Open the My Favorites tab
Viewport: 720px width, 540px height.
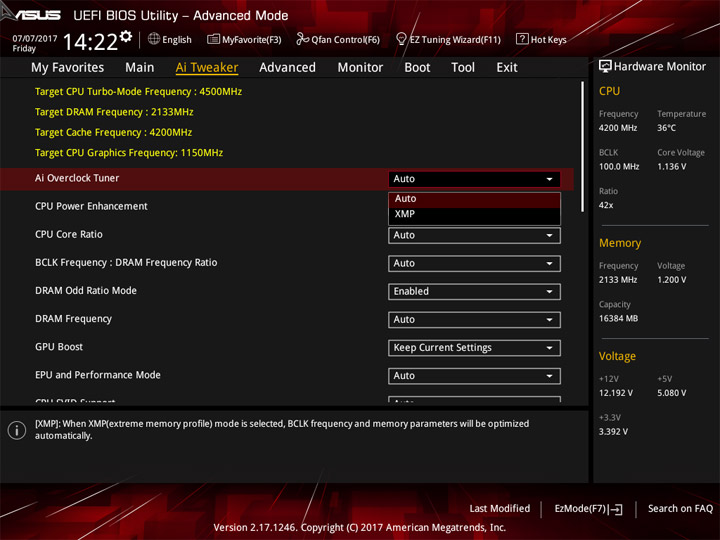tap(68, 68)
